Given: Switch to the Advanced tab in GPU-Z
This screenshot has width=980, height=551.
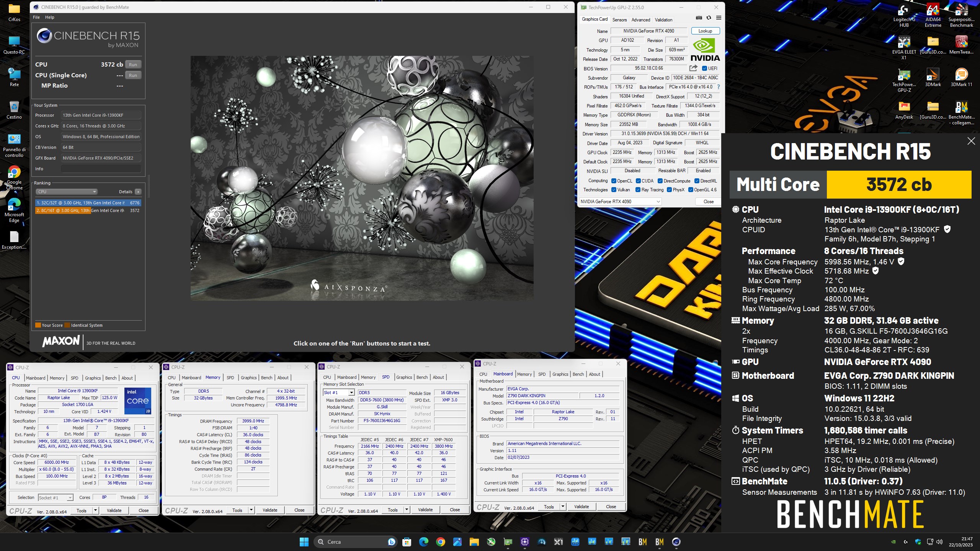Looking at the screenshot, I should pyautogui.click(x=641, y=20).
